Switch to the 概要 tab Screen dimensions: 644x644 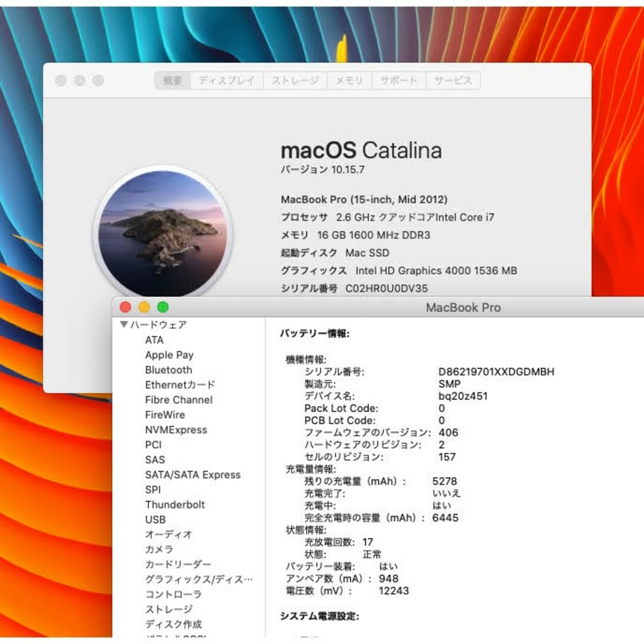pos(173,80)
